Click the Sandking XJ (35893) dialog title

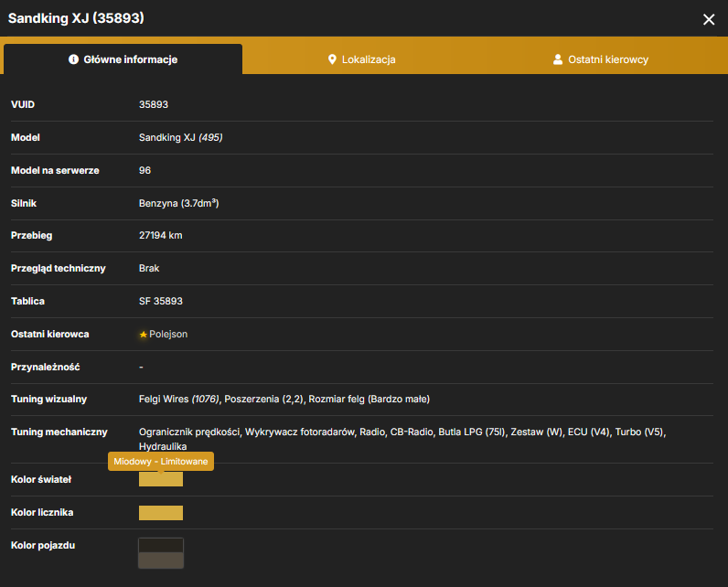pos(76,18)
